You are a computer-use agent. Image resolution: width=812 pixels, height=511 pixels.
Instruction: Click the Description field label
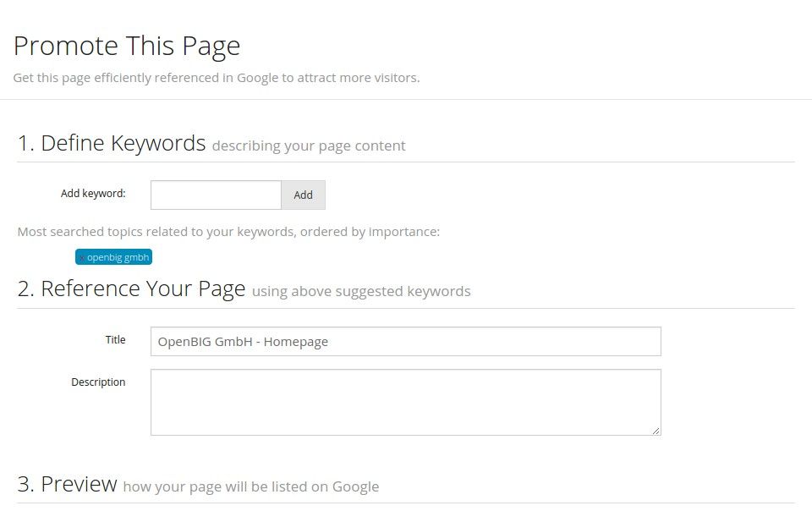pyautogui.click(x=98, y=382)
